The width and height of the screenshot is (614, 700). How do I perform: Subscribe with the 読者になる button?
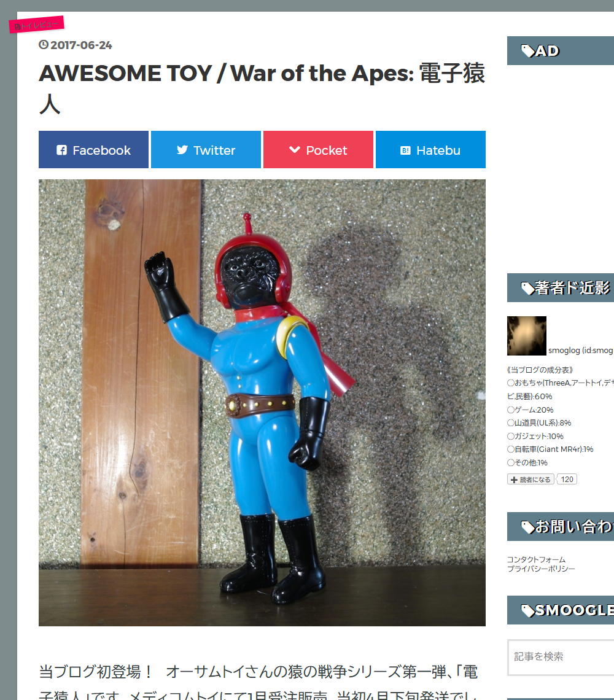point(531,480)
